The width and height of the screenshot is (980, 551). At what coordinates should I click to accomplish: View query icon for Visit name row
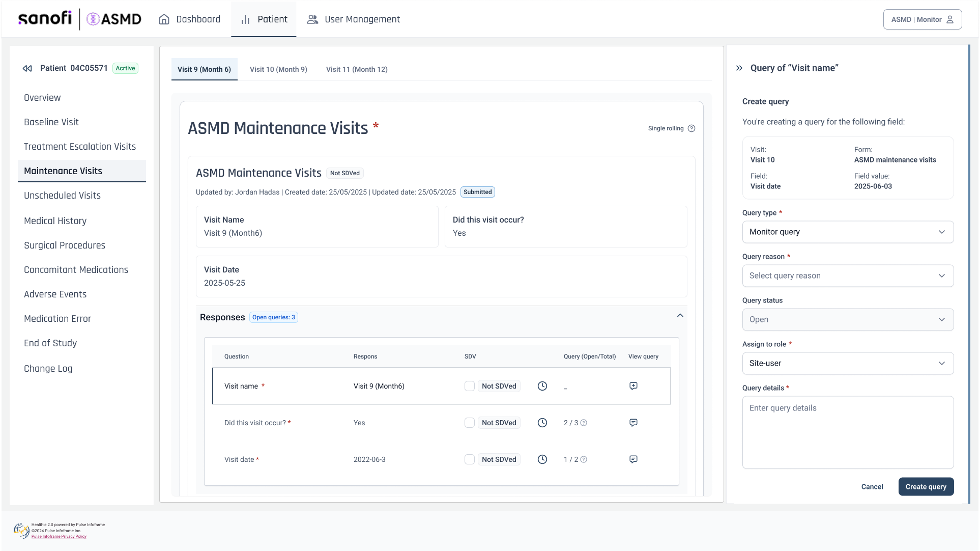point(633,386)
